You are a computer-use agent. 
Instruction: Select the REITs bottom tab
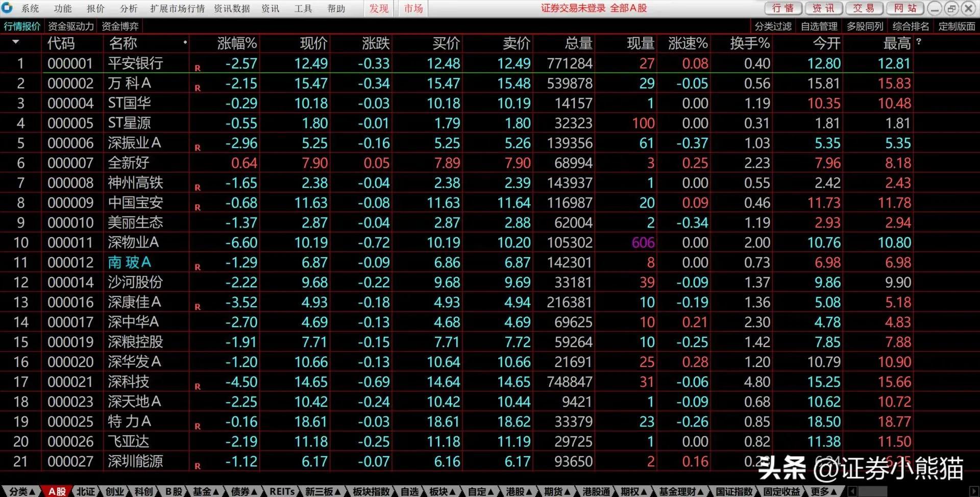click(x=282, y=491)
